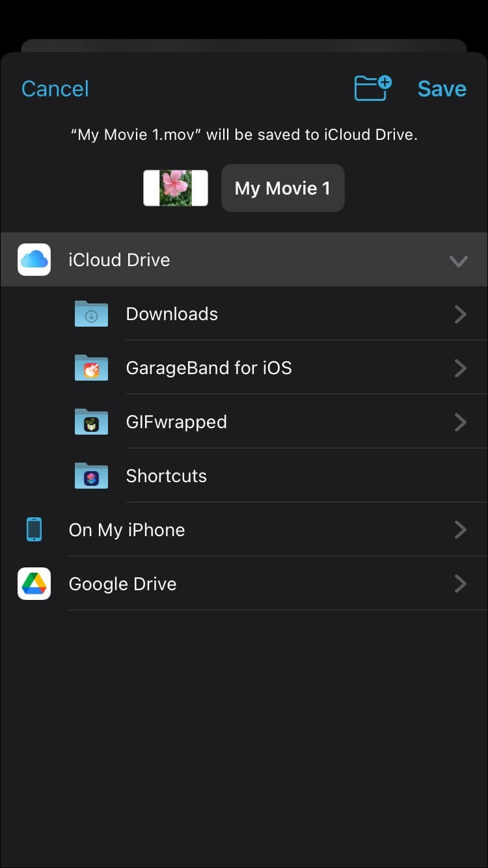This screenshot has width=488, height=868.
Task: Open Downloads via its chevron arrow
Action: (x=461, y=314)
